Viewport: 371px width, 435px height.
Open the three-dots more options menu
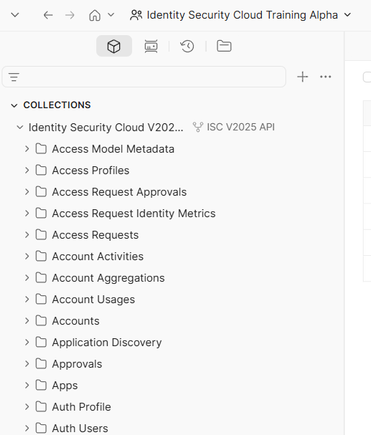pos(325,77)
